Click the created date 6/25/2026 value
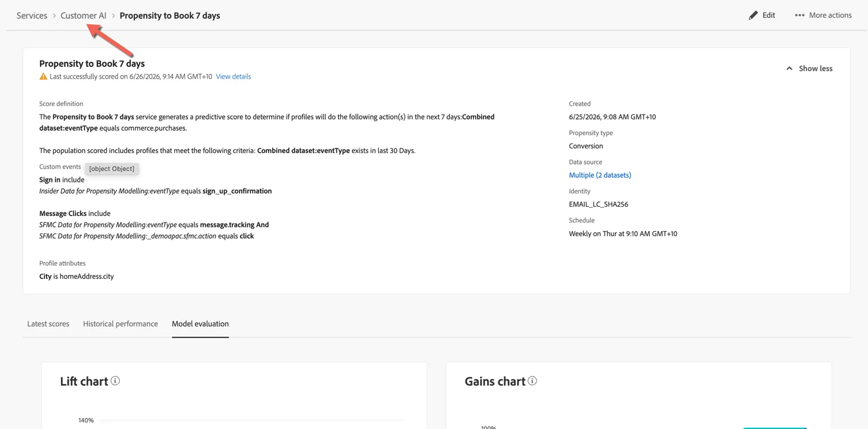The width and height of the screenshot is (868, 429). [612, 117]
